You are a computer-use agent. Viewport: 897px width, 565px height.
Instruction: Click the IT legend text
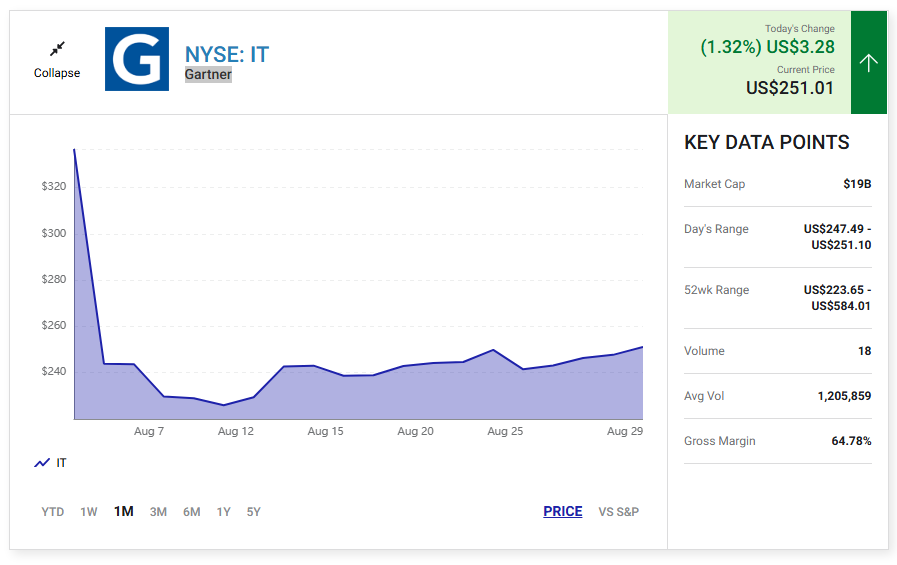(x=61, y=463)
